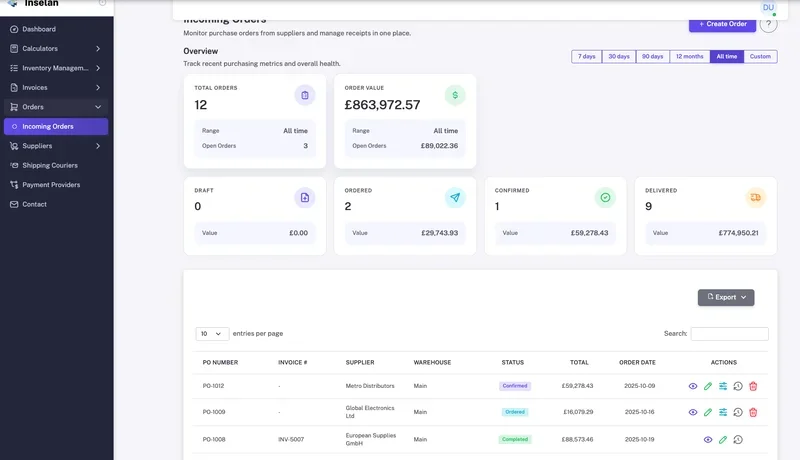
Task: Click the Confirmed status badge for PO-1012
Action: (x=515, y=386)
